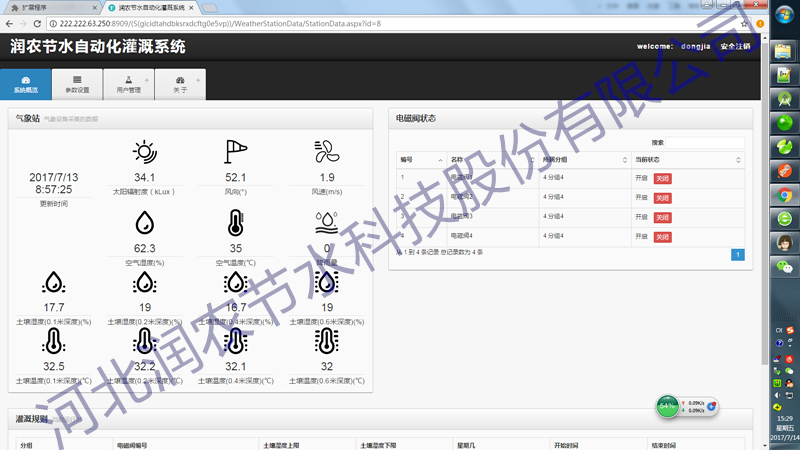Click the browser reload page icon

[x=37, y=23]
